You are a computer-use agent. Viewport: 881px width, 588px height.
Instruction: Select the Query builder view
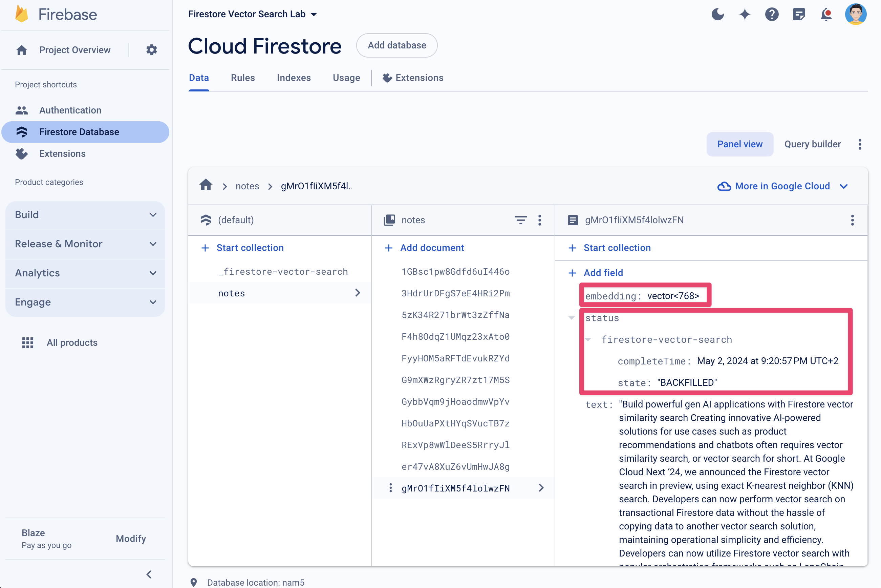pyautogui.click(x=812, y=144)
